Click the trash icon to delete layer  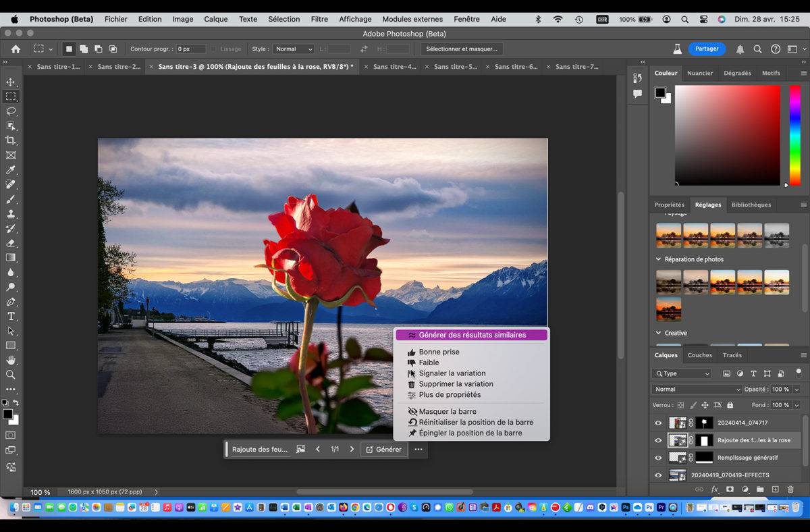coord(790,489)
